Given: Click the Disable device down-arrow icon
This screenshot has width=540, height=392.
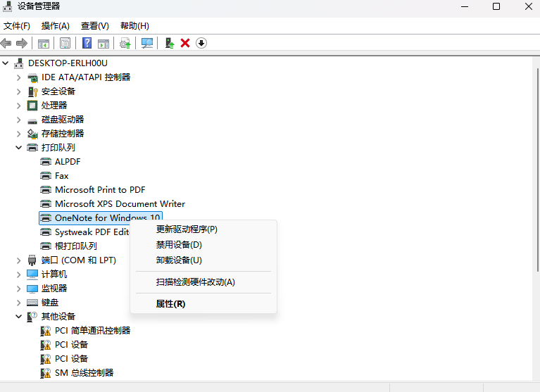Looking at the screenshot, I should pyautogui.click(x=201, y=44).
